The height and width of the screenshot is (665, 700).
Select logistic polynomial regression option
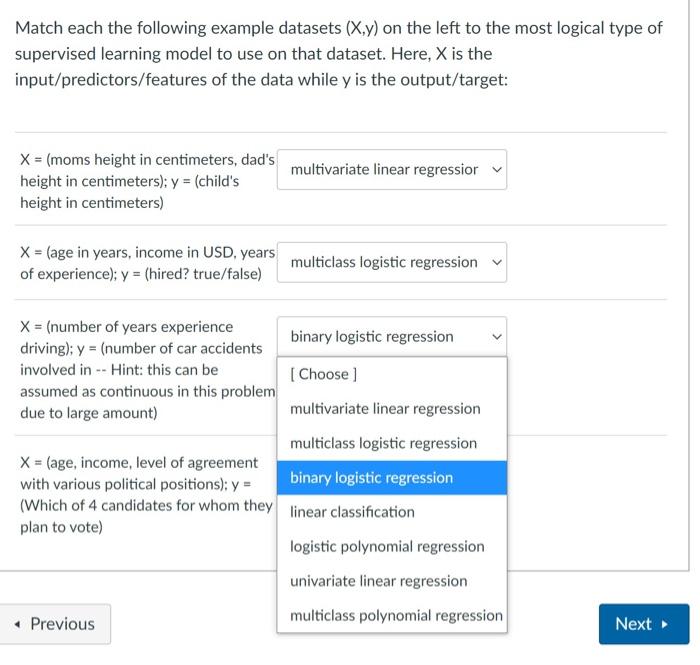tap(387, 547)
